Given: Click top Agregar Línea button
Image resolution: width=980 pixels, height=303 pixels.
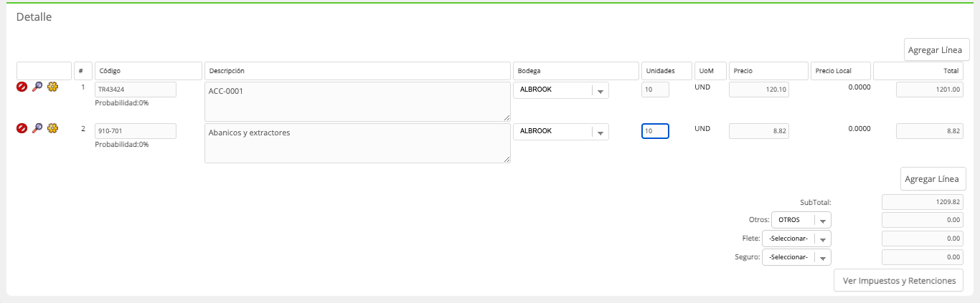Looking at the screenshot, I should coord(936,50).
